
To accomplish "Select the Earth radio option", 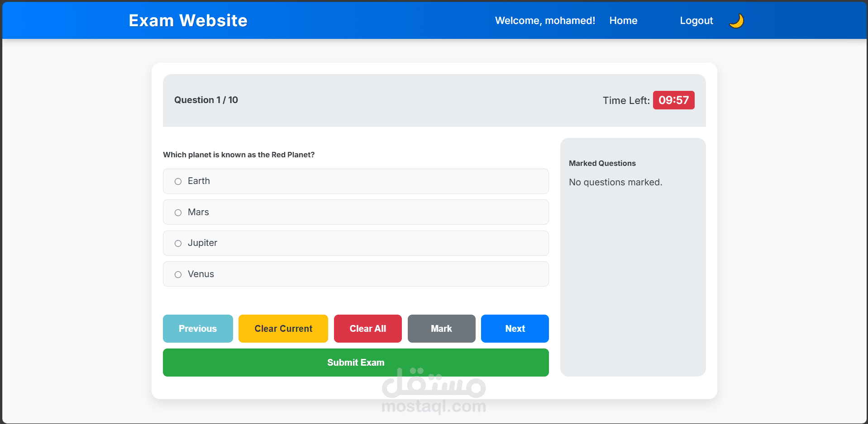I will [x=178, y=181].
